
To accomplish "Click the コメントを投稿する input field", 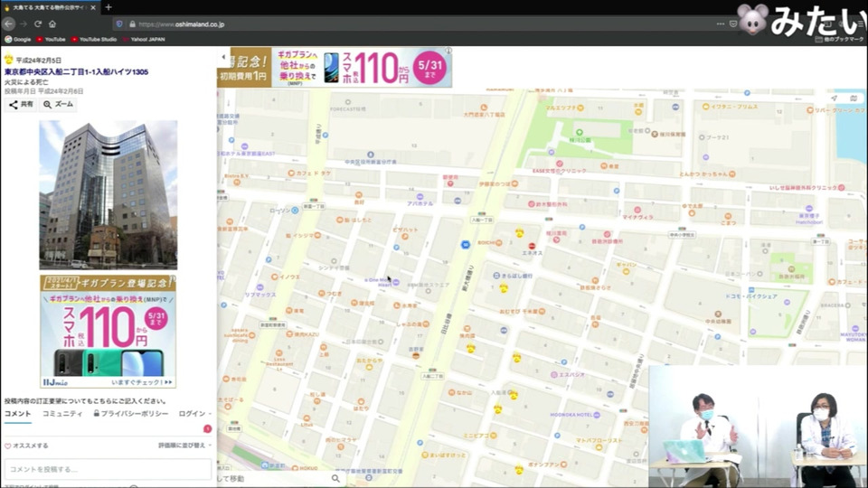I will pos(108,469).
